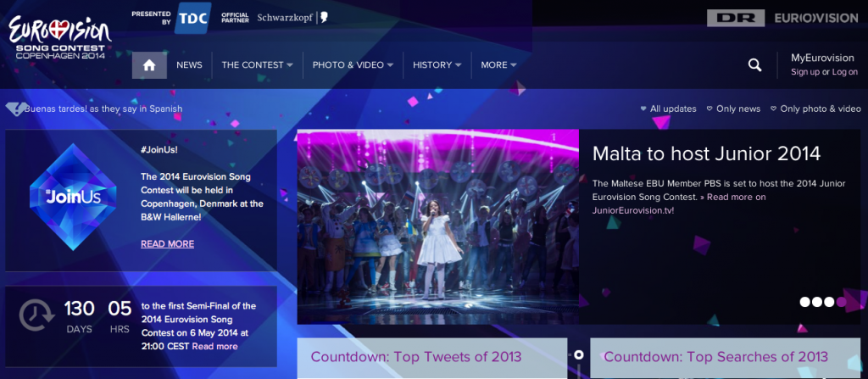
Task: Click READ MORE under #JoinUs
Action: (167, 244)
